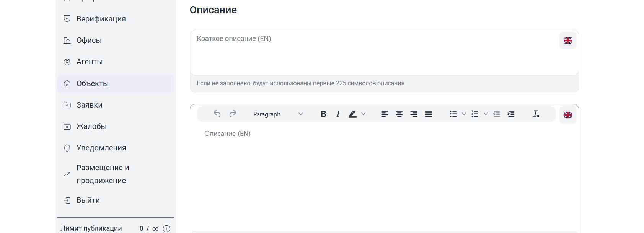Click the promotion trend arrow icon

[x=67, y=174]
